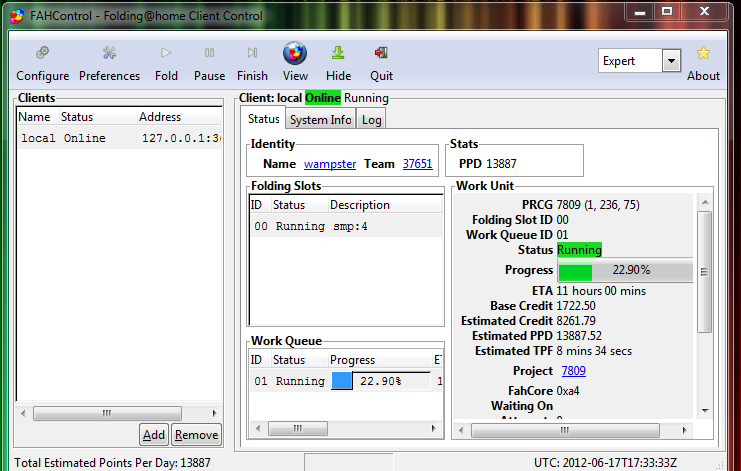Click the ETA 11 hours 00 mins value
741x471 pixels.
[x=601, y=291]
